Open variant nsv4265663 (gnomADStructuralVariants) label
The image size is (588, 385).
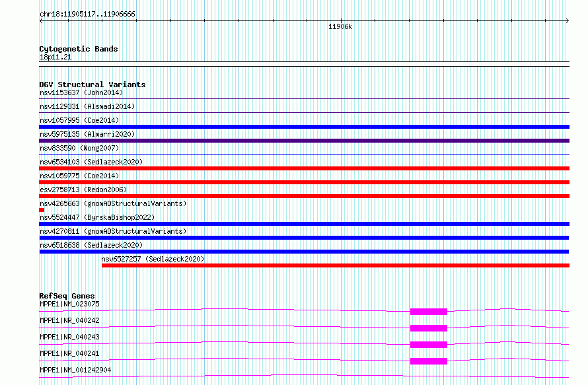point(113,203)
